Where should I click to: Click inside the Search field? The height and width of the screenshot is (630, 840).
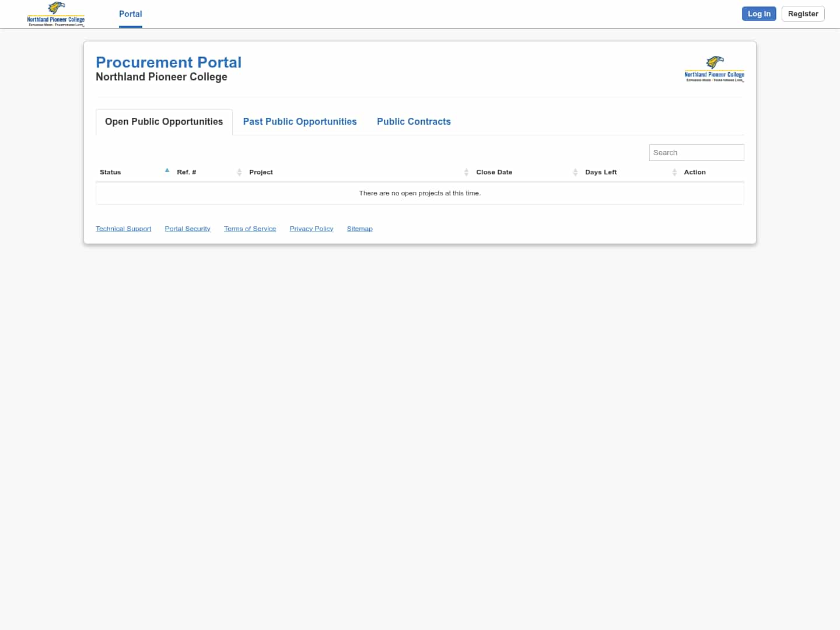tap(696, 152)
